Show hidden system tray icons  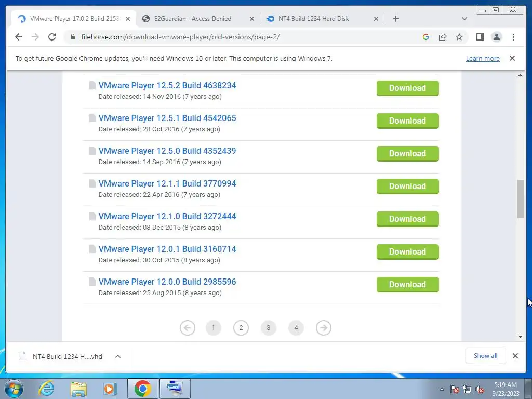point(442,389)
